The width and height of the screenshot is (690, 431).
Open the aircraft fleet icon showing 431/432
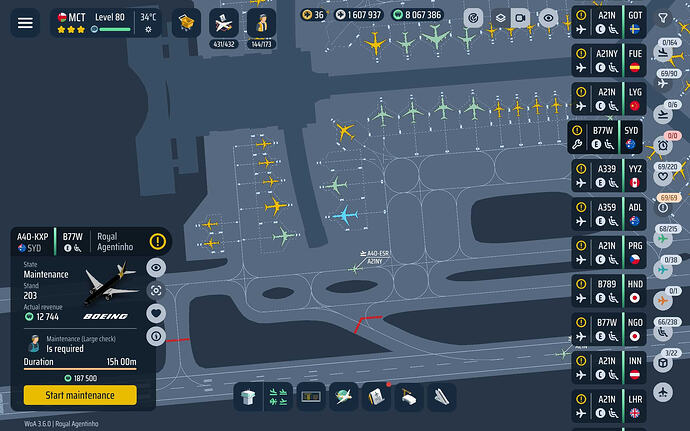pos(224,23)
